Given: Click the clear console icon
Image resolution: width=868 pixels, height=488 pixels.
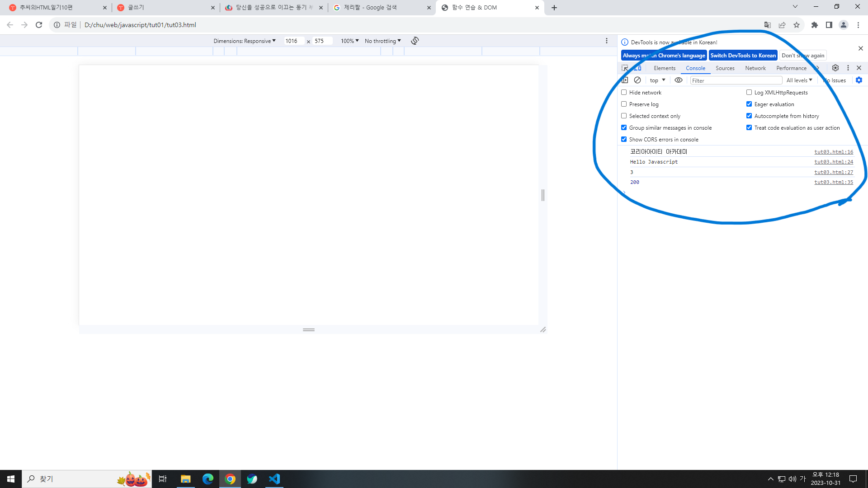Looking at the screenshot, I should (x=637, y=80).
